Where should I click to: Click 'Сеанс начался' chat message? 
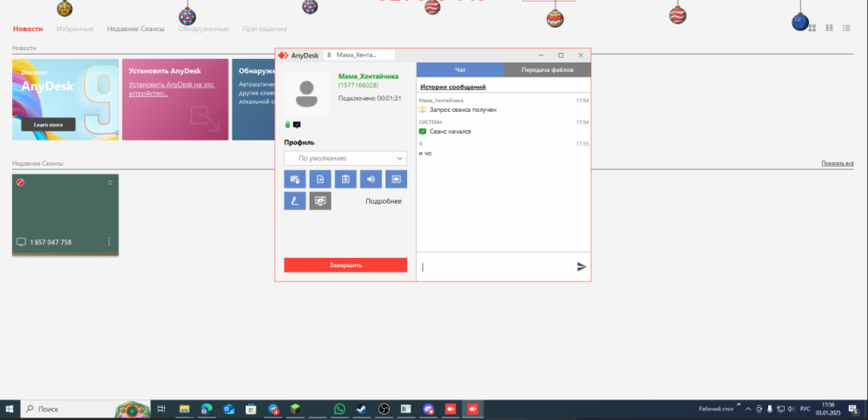(450, 132)
